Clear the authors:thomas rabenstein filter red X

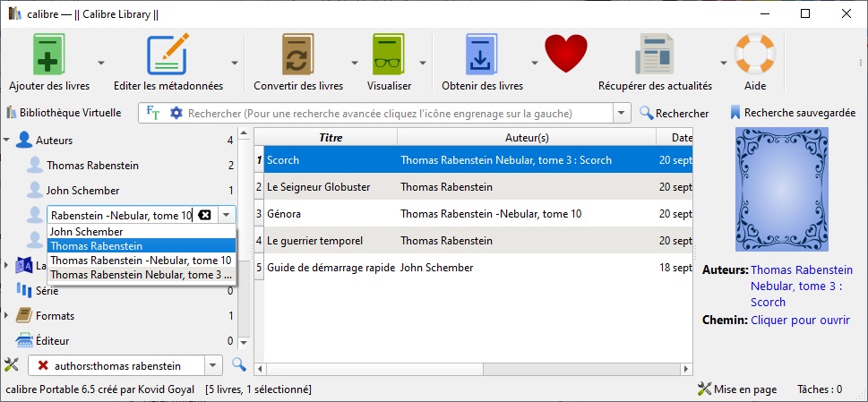click(x=43, y=365)
